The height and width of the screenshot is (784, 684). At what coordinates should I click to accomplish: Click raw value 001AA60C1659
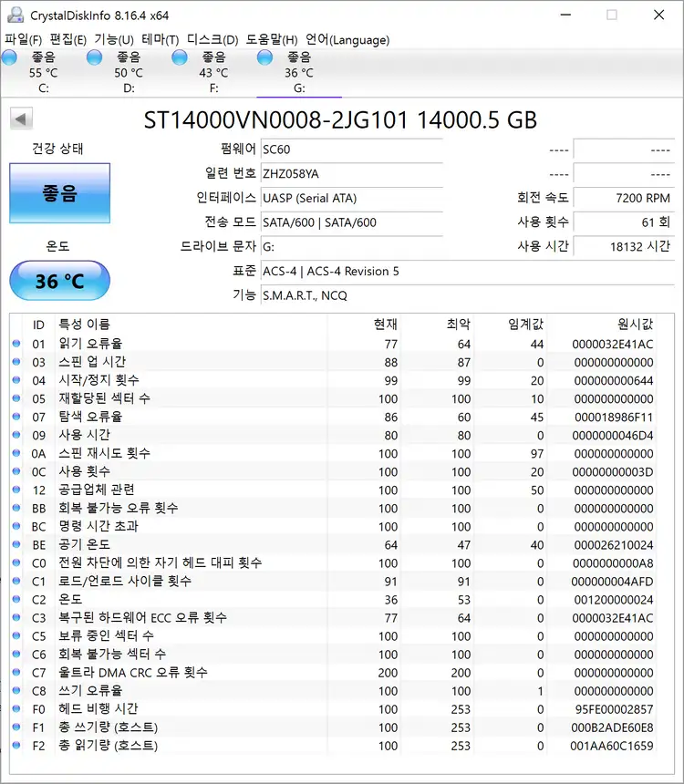611,746
